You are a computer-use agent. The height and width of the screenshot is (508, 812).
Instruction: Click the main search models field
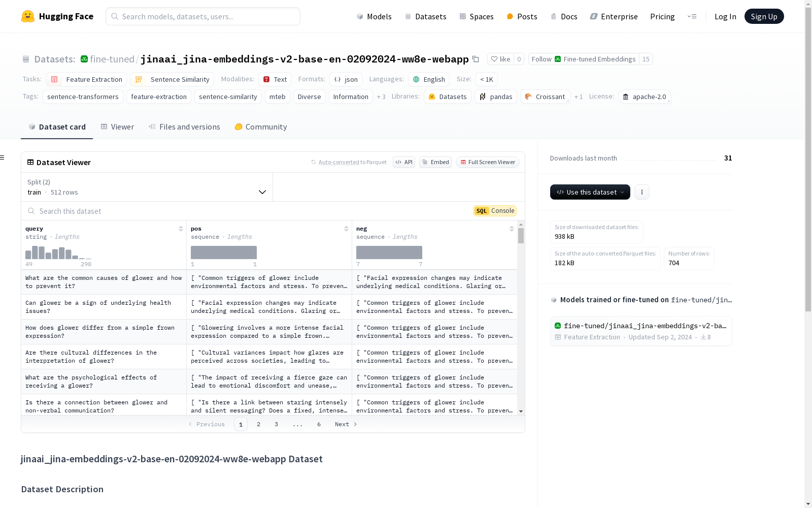tap(203, 16)
